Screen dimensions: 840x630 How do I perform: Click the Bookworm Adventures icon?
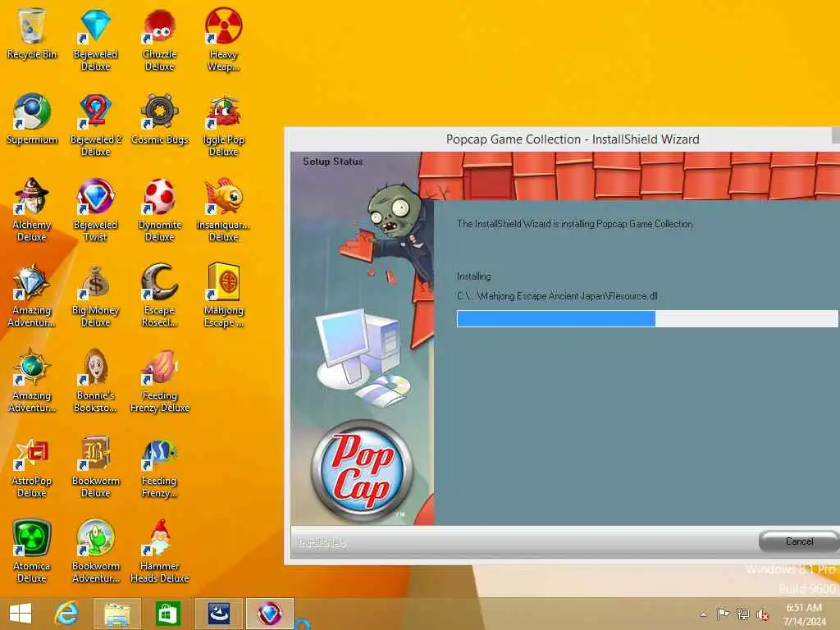[95, 550]
